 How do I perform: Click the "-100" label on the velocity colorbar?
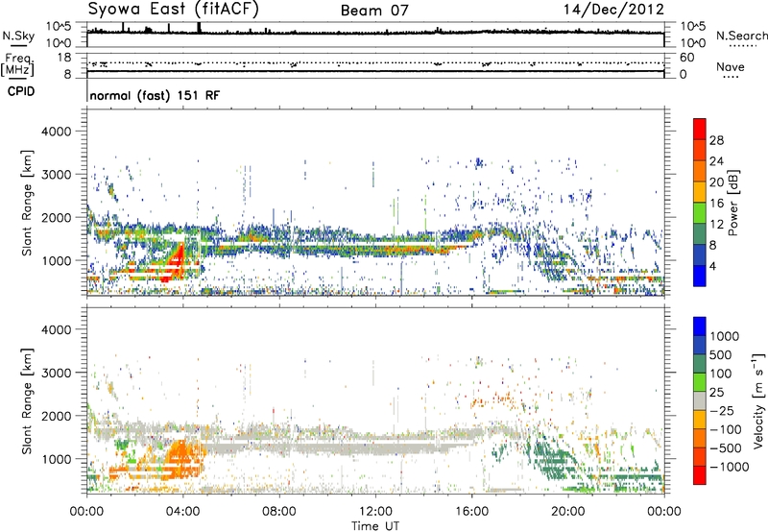(726, 429)
